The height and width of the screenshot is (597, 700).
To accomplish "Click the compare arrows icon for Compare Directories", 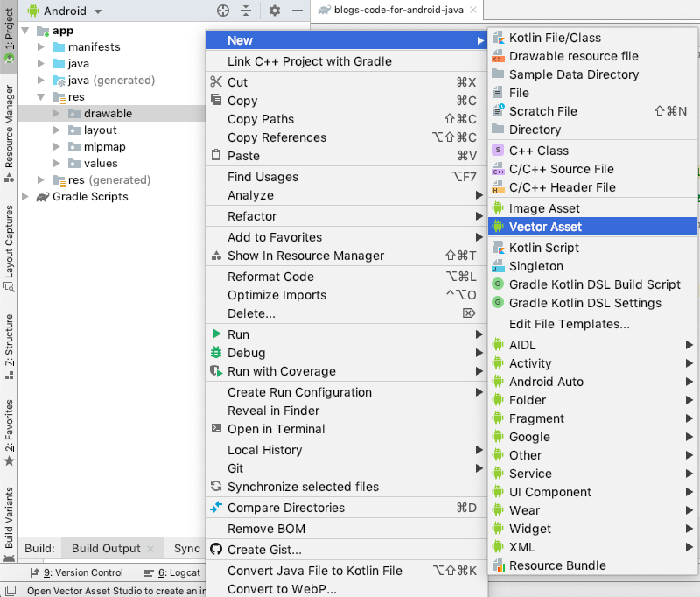I will click(x=216, y=507).
